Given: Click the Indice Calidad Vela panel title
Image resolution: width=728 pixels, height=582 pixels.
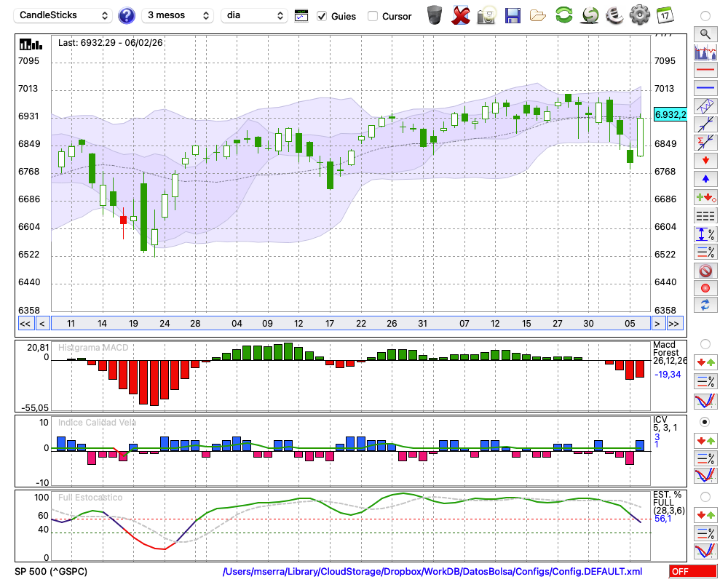Looking at the screenshot, I should point(97,423).
